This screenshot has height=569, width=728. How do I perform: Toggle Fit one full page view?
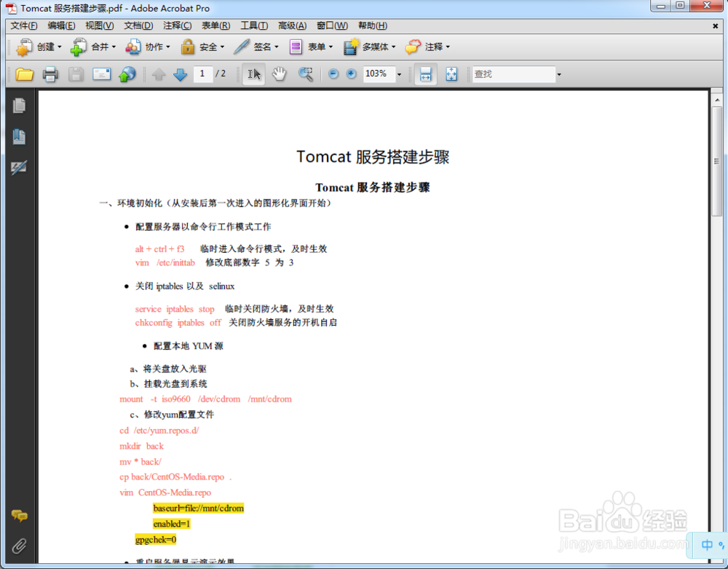(451, 74)
